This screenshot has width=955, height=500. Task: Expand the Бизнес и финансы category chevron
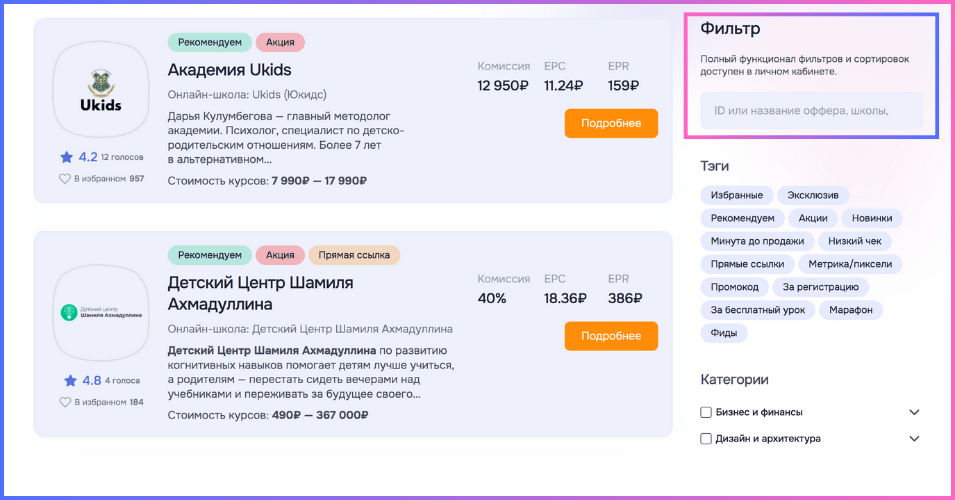pyautogui.click(x=914, y=412)
